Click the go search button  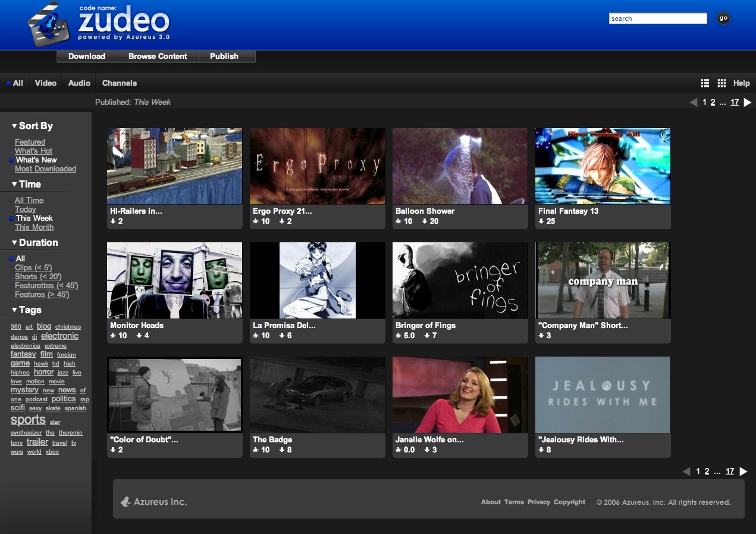[x=723, y=18]
